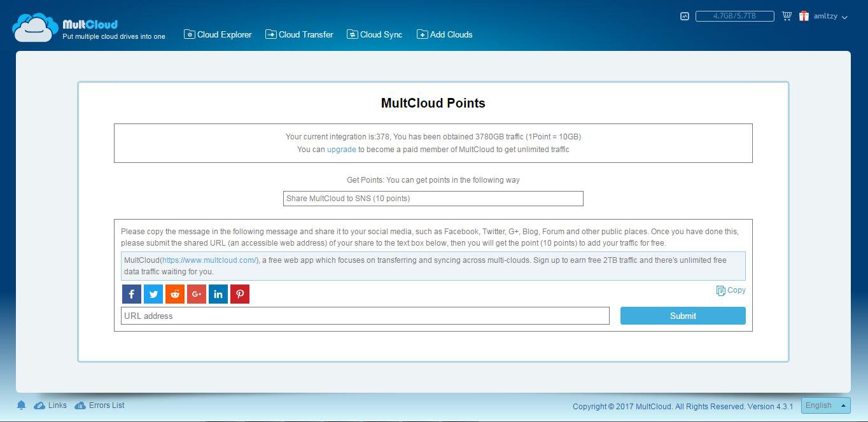This screenshot has height=422, width=868.
Task: Click the 4.7GB/5.7TB traffic usage bar
Action: click(735, 16)
